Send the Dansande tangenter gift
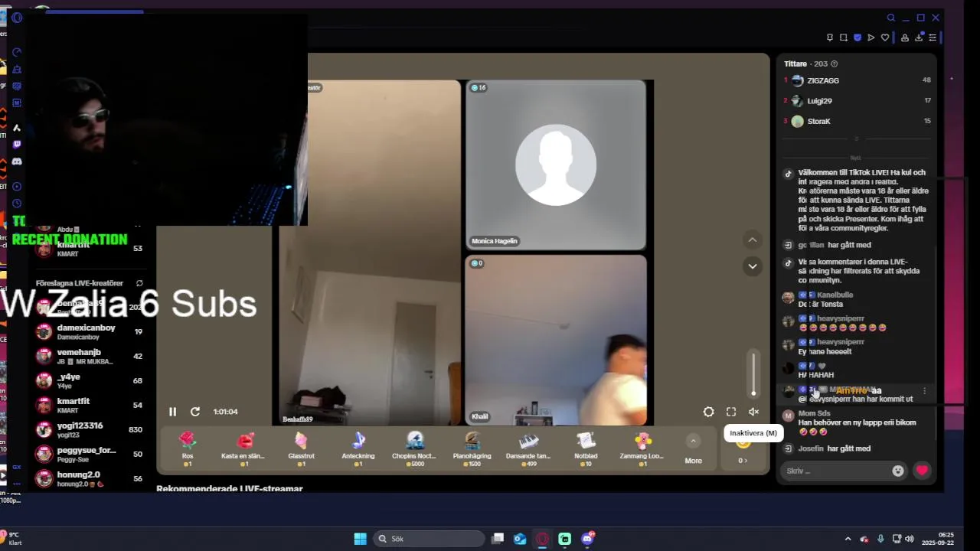This screenshot has height=551, width=980. (528, 449)
